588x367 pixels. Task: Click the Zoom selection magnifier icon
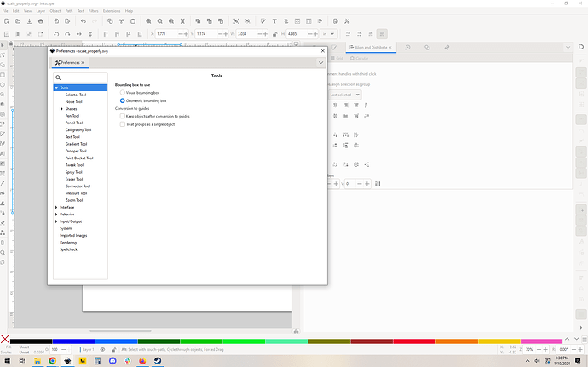click(148, 21)
